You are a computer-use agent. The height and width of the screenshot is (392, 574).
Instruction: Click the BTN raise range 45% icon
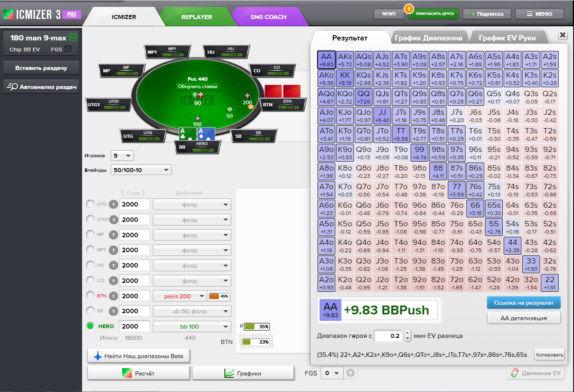coord(219,296)
